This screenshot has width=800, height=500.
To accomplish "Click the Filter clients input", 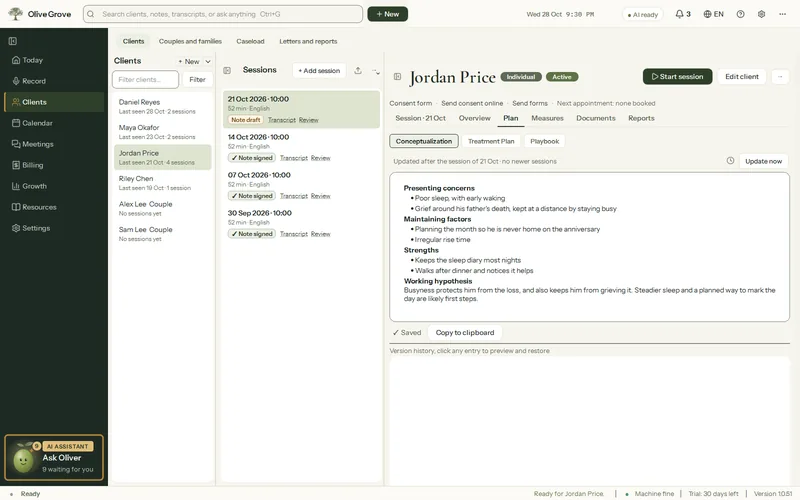I will click(145, 80).
